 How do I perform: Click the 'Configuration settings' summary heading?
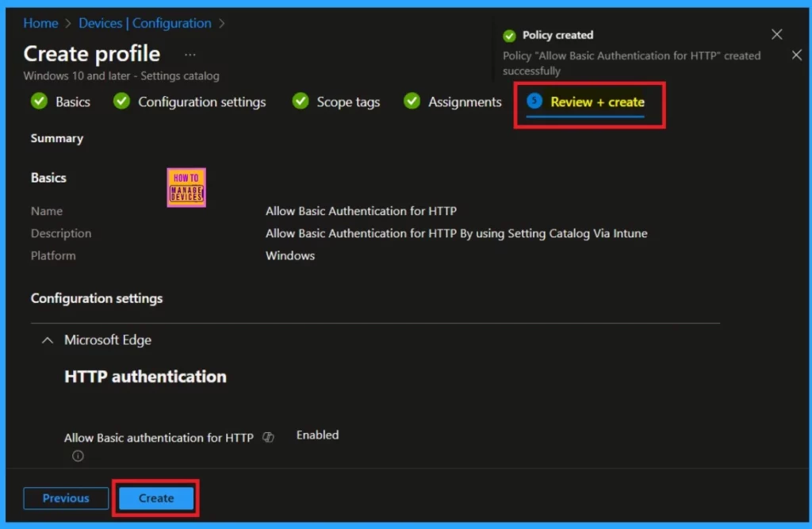[x=97, y=298]
